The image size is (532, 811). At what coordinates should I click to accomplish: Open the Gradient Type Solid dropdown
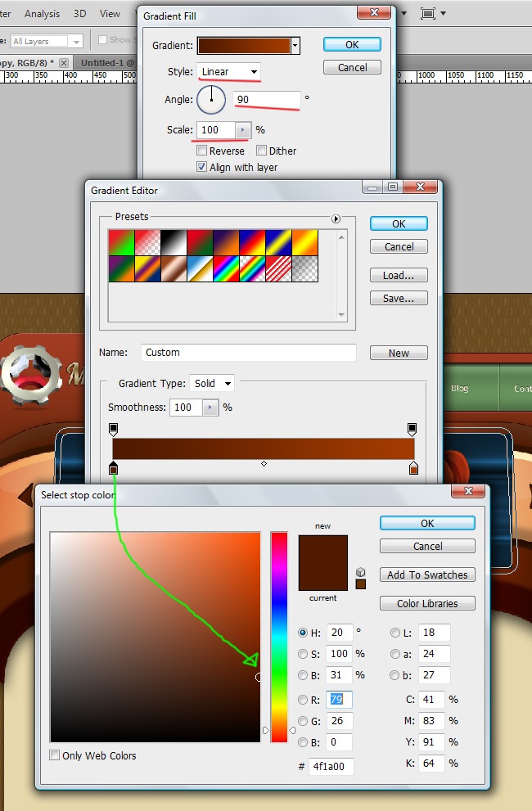[x=212, y=383]
